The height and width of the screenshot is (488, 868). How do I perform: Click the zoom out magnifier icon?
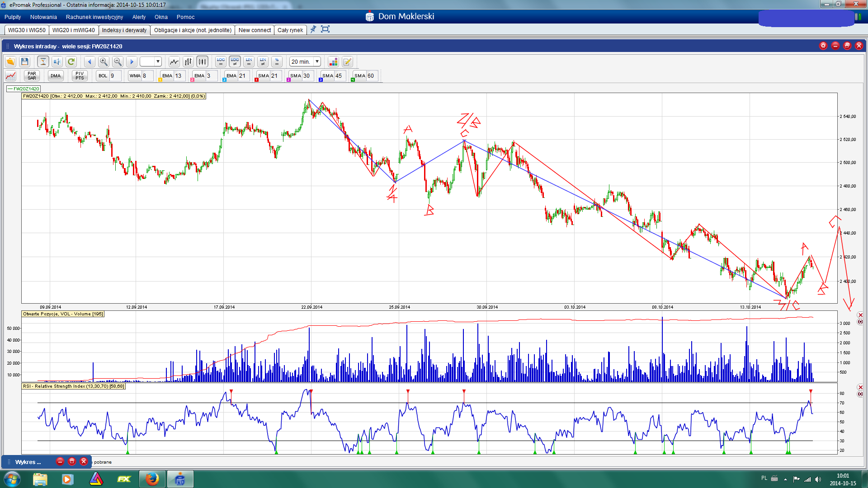click(x=118, y=62)
